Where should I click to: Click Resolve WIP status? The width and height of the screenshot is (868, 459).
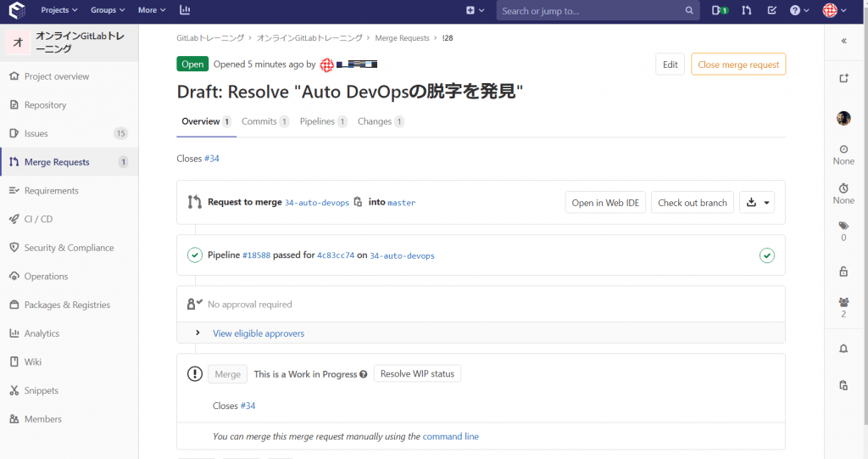417,373
